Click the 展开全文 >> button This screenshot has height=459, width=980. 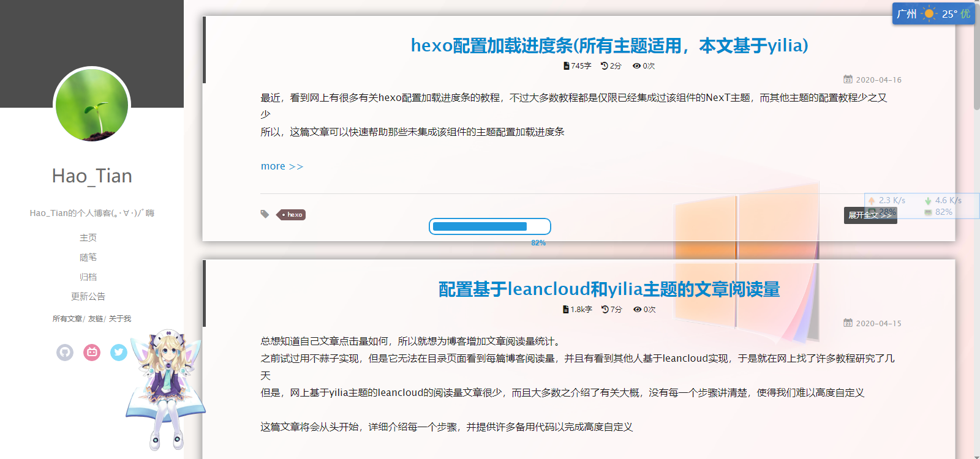(x=870, y=215)
